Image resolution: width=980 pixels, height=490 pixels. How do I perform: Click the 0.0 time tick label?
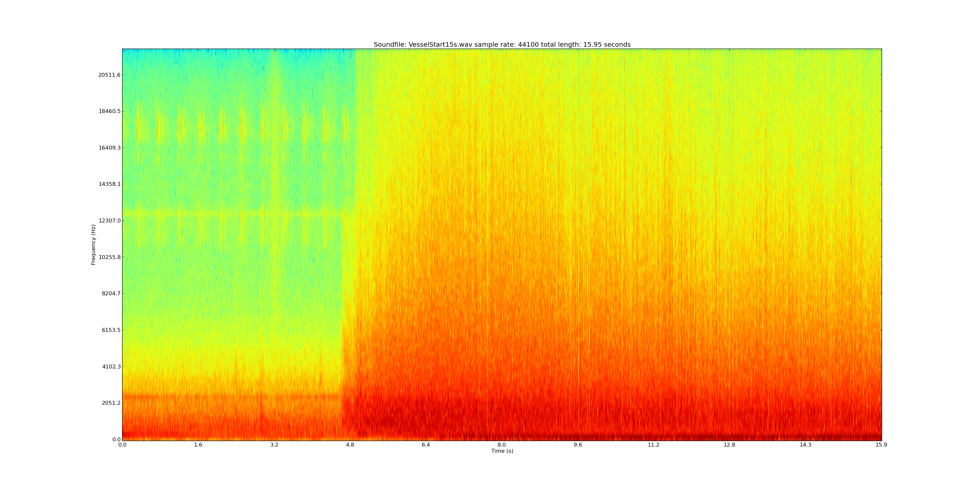(122, 445)
